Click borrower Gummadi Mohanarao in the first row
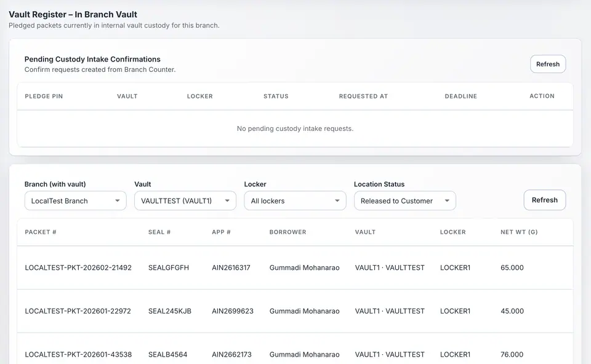The width and height of the screenshot is (591, 364). [x=304, y=267]
